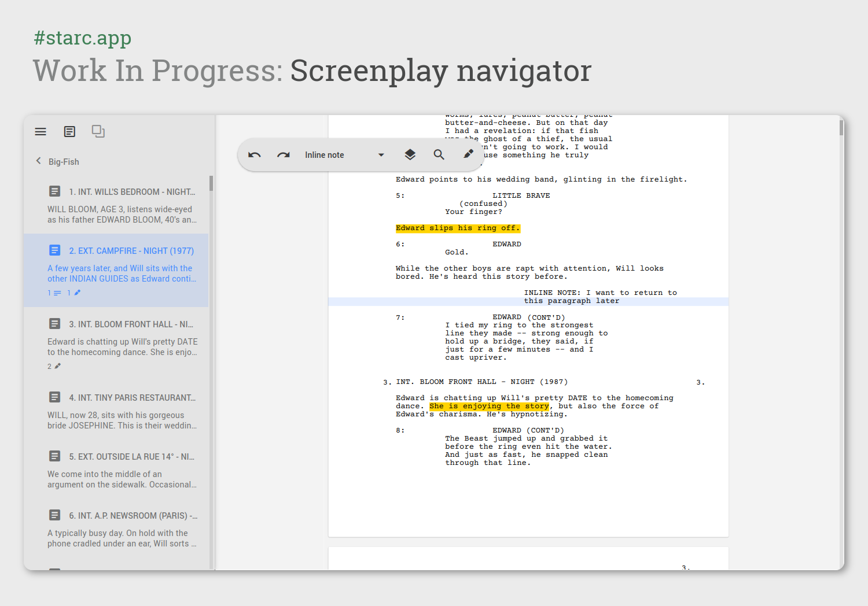Click the Big-Fish project title
Image resolution: width=868 pixels, height=606 pixels.
(x=64, y=162)
